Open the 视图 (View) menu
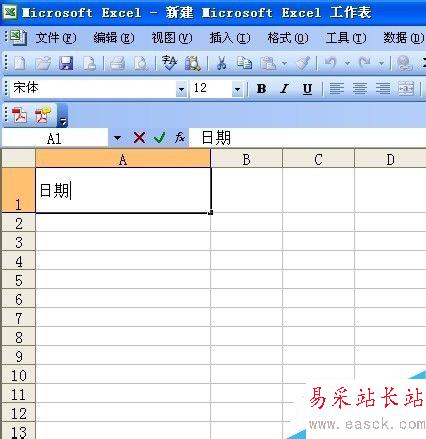The height and width of the screenshot is (439, 426). 172,38
